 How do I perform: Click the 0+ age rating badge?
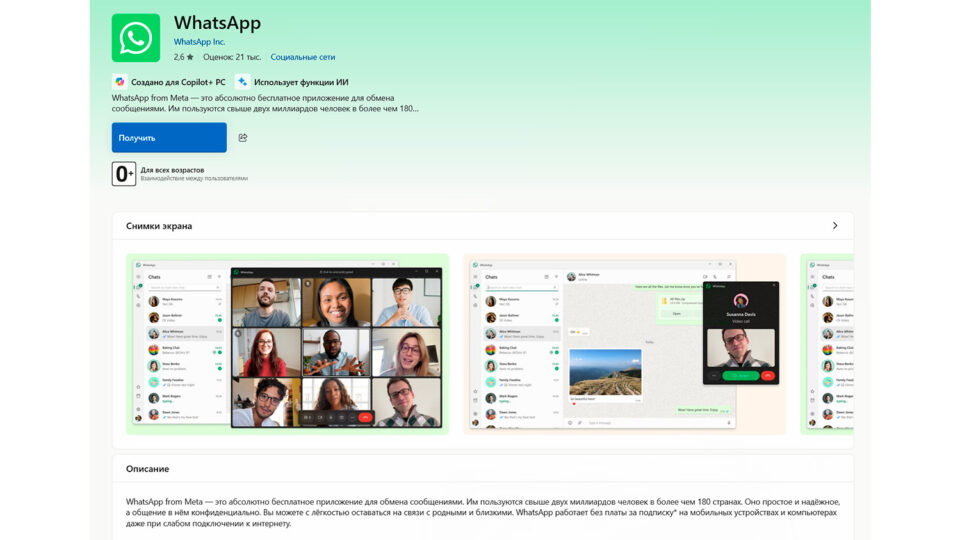point(124,174)
